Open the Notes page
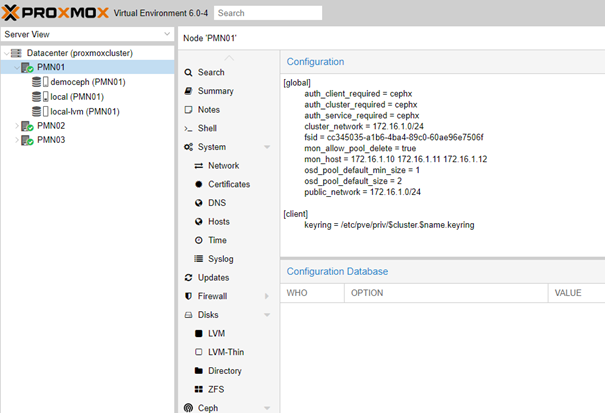The image size is (605, 413). click(208, 110)
